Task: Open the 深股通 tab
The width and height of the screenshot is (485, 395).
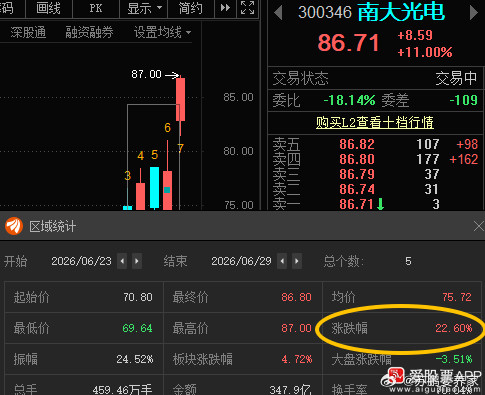Action: click(28, 32)
